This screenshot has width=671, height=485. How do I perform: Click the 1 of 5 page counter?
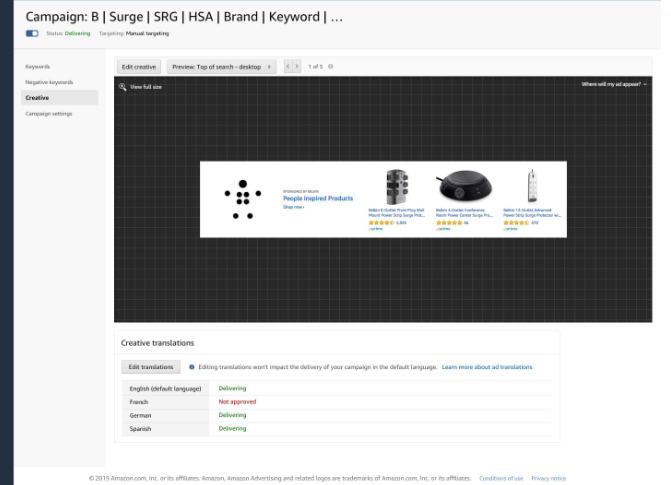(x=315, y=66)
